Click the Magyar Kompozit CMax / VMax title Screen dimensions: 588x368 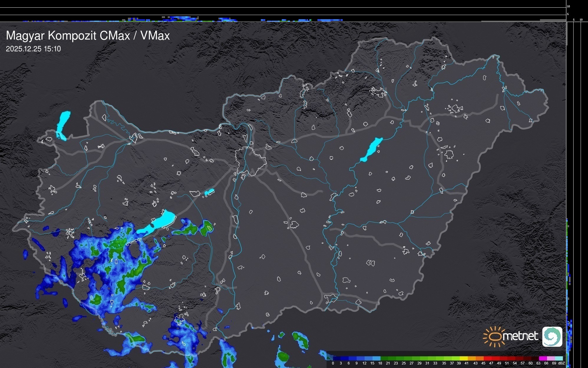88,36
